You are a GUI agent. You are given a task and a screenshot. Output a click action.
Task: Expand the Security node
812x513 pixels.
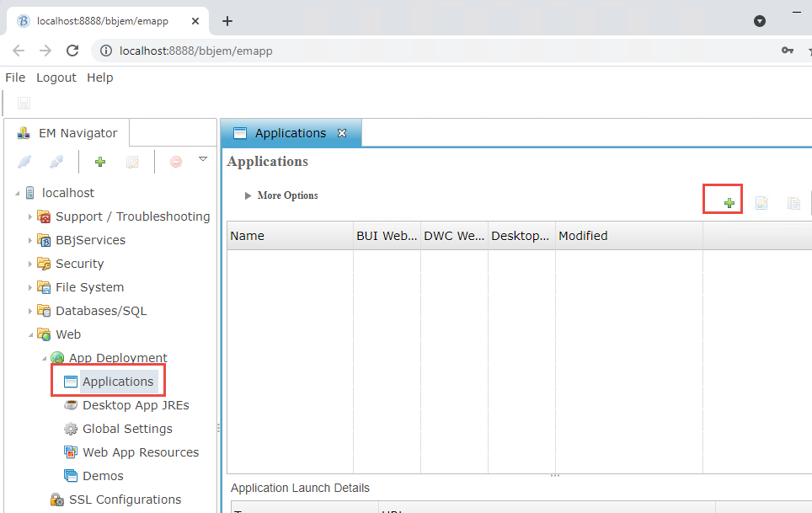(30, 264)
